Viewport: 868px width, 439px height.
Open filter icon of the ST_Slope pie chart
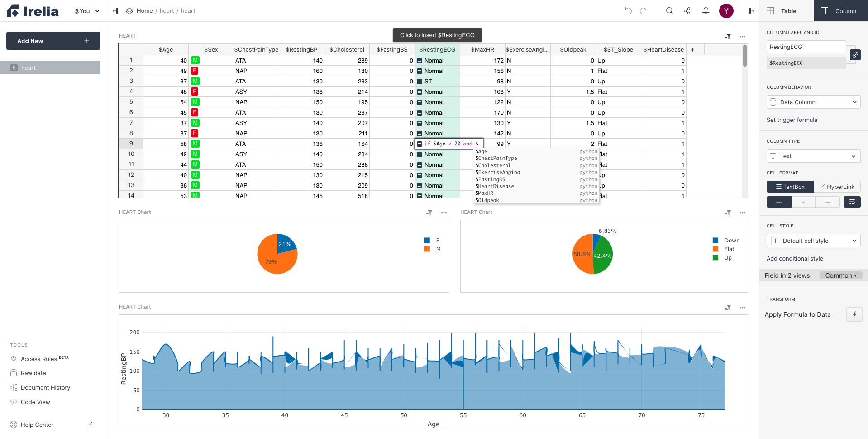pyautogui.click(x=728, y=212)
